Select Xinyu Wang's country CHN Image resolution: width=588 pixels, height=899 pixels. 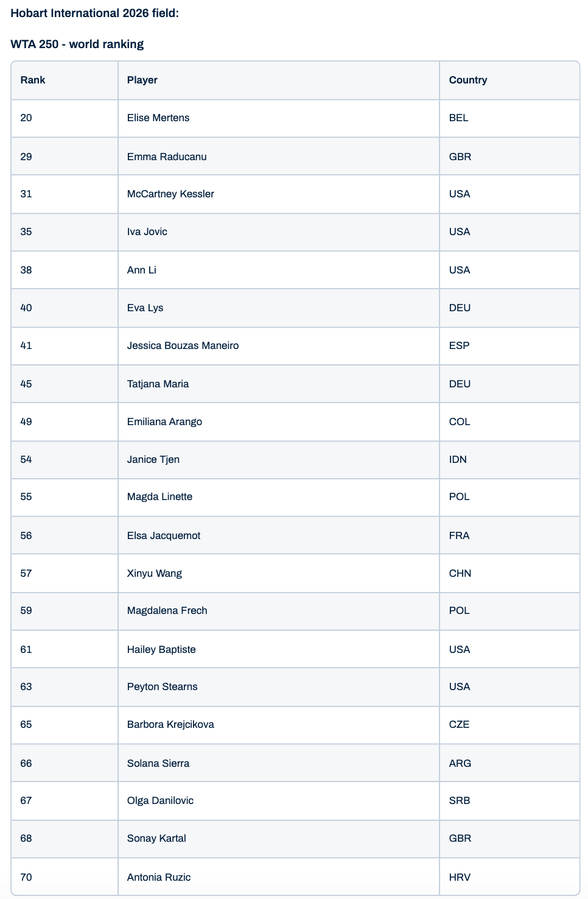click(460, 574)
